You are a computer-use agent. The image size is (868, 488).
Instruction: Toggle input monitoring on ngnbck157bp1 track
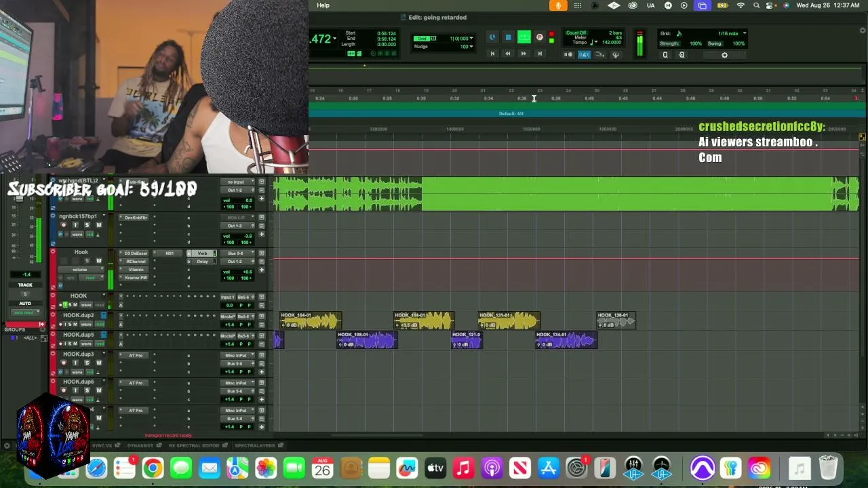(x=75, y=225)
